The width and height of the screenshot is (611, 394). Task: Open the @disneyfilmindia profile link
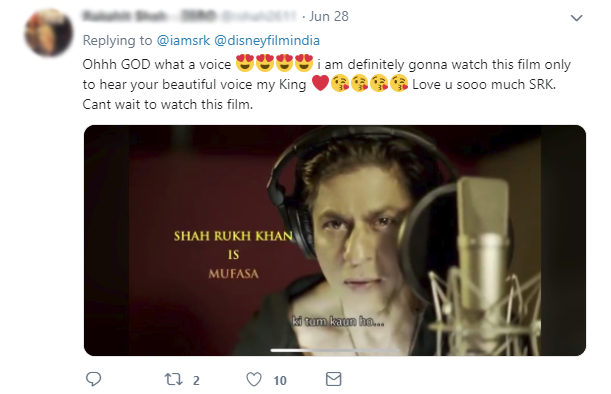click(267, 41)
